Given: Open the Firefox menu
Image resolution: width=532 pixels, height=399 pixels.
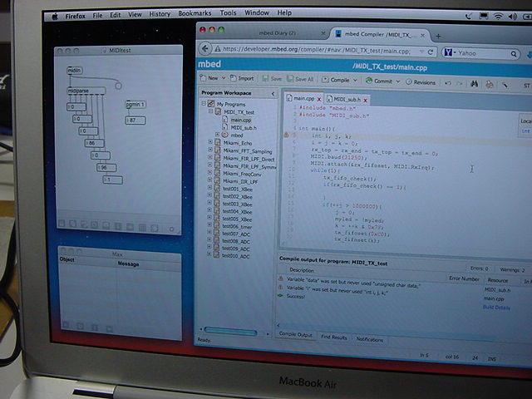Looking at the screenshot, I should [76, 16].
